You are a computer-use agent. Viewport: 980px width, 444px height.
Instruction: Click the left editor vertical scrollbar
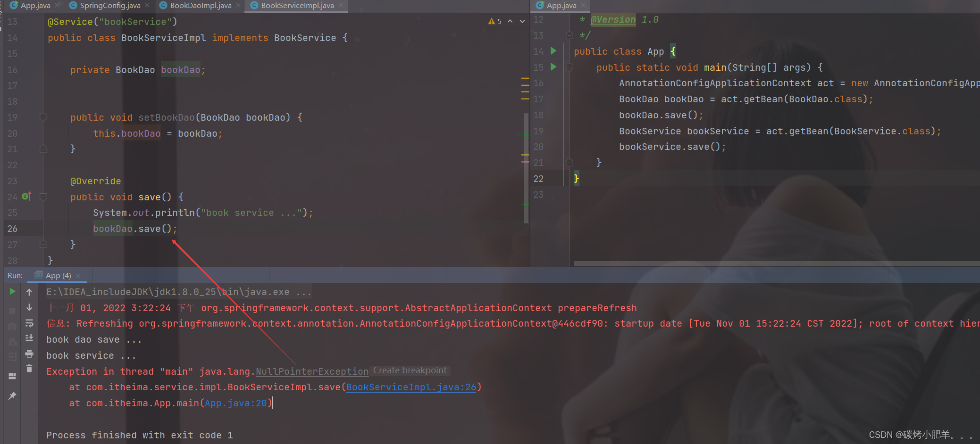tap(526, 167)
